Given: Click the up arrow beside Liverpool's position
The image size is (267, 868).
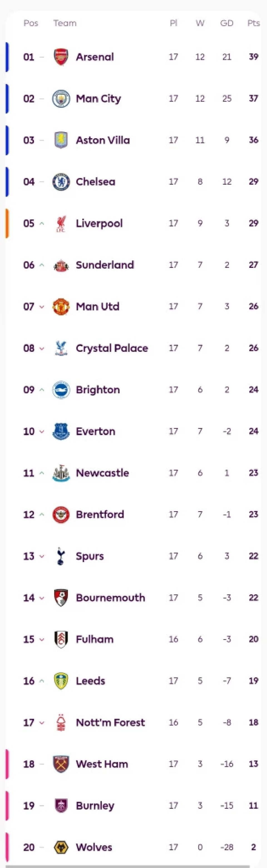Looking at the screenshot, I should click(42, 223).
